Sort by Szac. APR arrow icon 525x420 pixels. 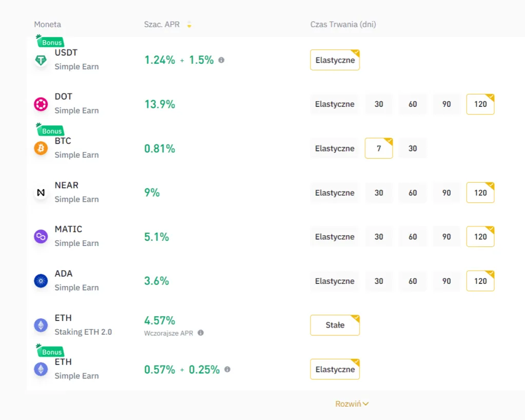coord(189,25)
